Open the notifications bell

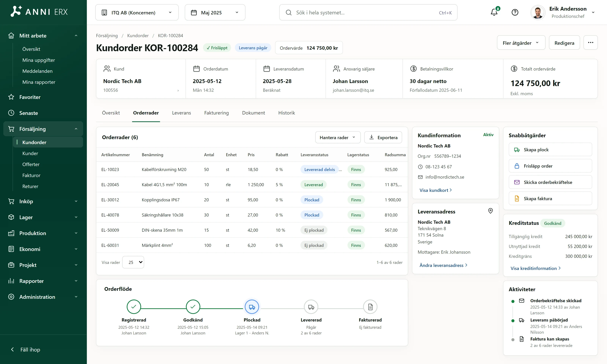(494, 12)
